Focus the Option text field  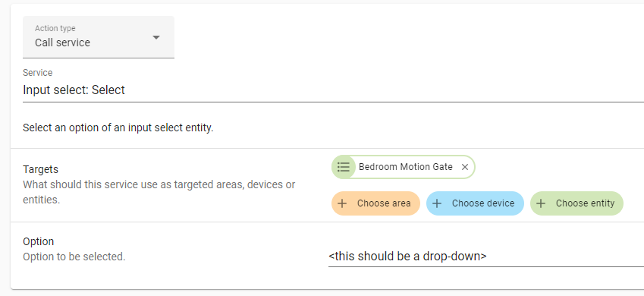[x=486, y=256]
